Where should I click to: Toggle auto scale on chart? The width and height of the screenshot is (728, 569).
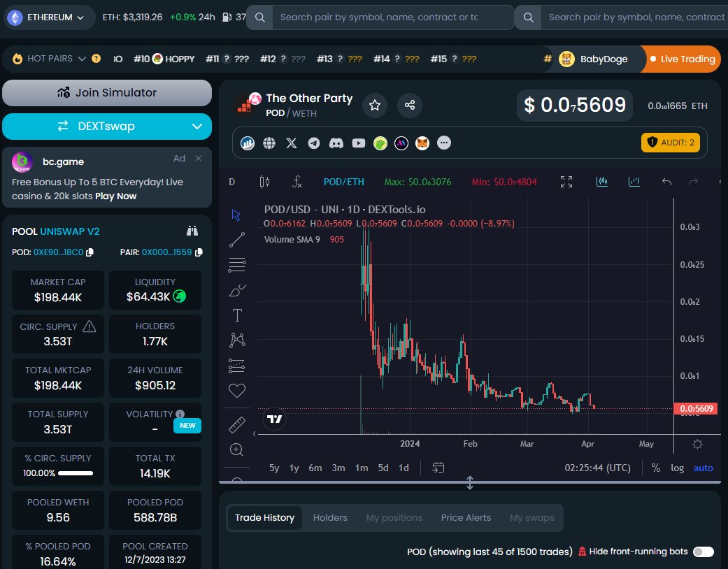(x=703, y=468)
